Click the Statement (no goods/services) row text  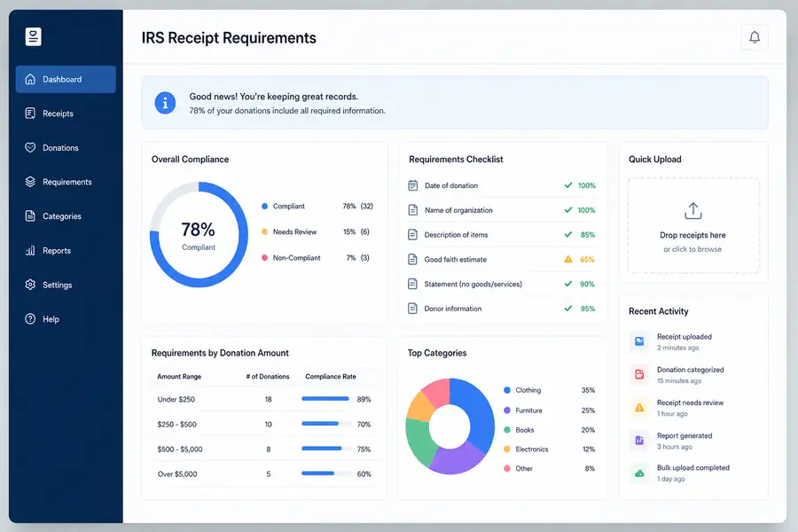point(473,284)
